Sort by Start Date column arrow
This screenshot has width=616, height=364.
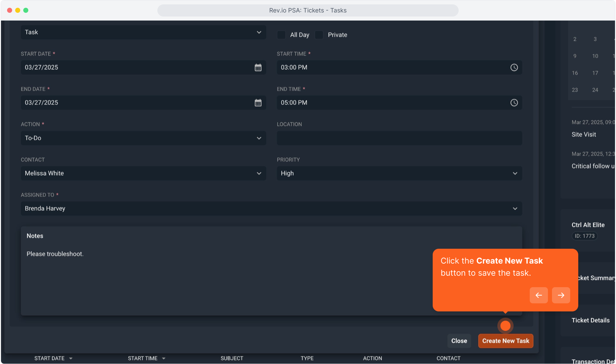click(x=71, y=358)
